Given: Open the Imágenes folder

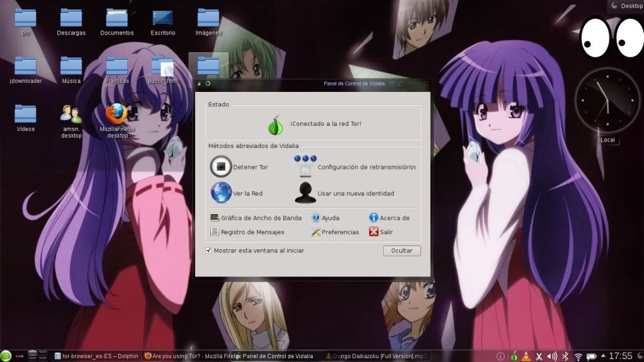Looking at the screenshot, I should [x=208, y=22].
